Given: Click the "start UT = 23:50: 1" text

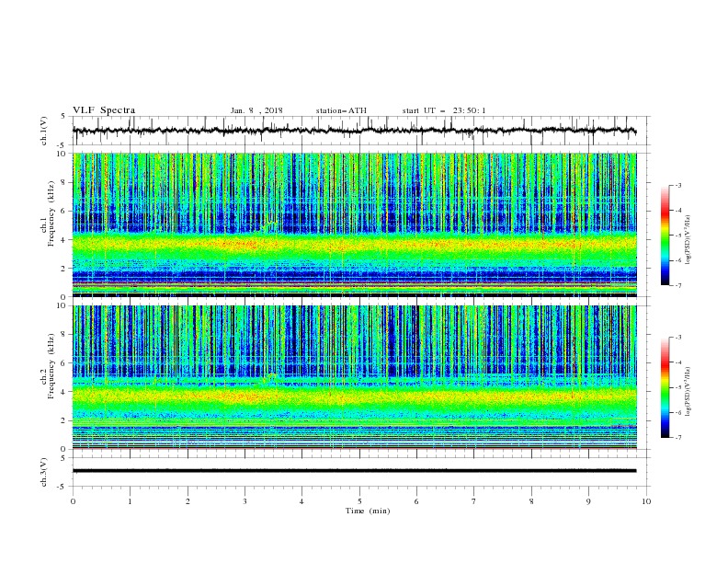Looking at the screenshot, I should pyautogui.click(x=444, y=110).
